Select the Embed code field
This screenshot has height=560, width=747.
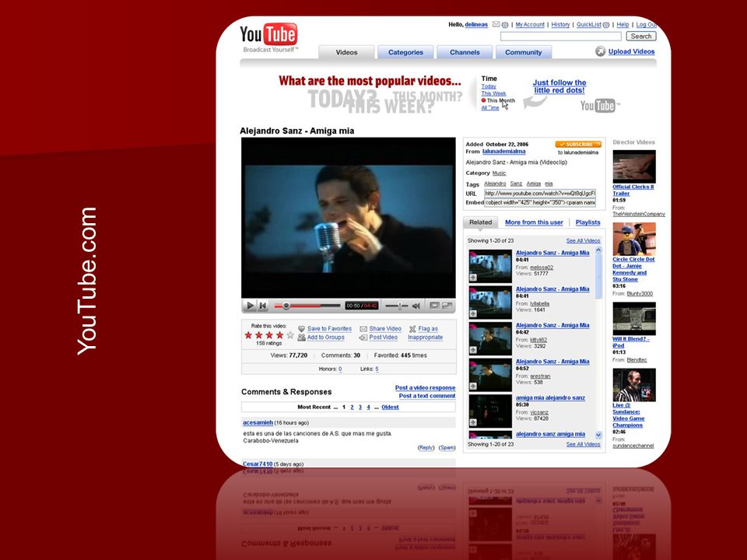540,202
